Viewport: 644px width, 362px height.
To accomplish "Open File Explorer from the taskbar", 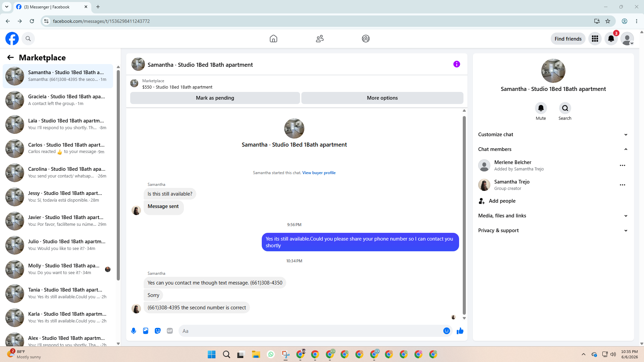I will [256, 354].
